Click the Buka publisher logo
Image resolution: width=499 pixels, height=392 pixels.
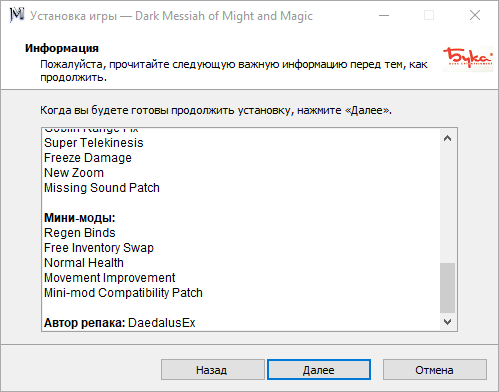468,59
